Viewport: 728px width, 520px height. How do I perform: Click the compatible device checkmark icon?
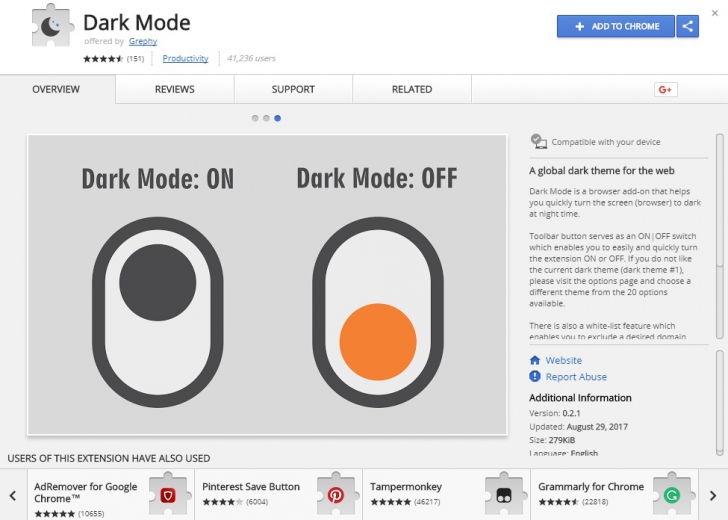tap(539, 142)
